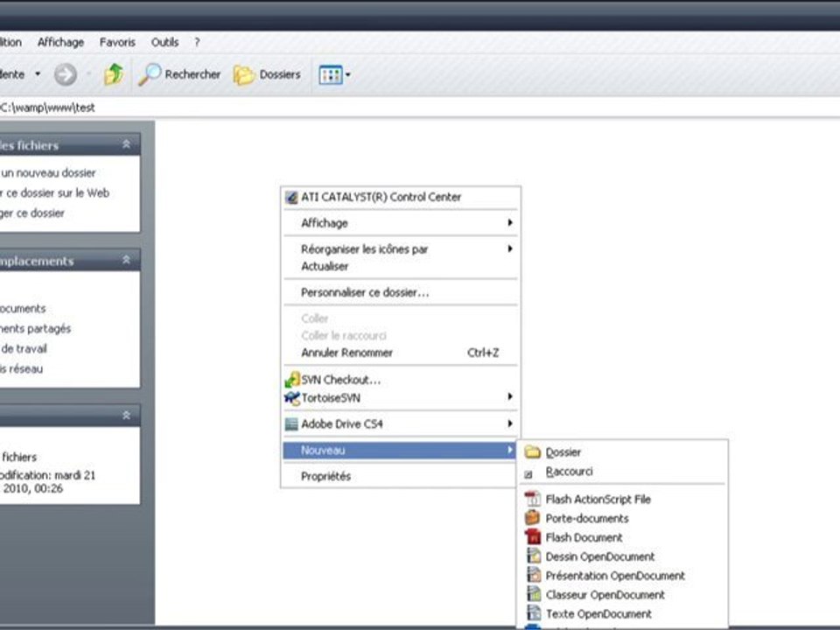This screenshot has width=840, height=630.
Task: Click the un nouveau dossier link
Action: (48, 173)
